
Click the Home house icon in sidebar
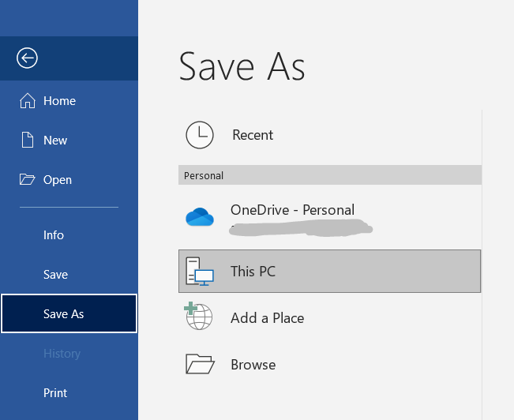[x=28, y=101]
